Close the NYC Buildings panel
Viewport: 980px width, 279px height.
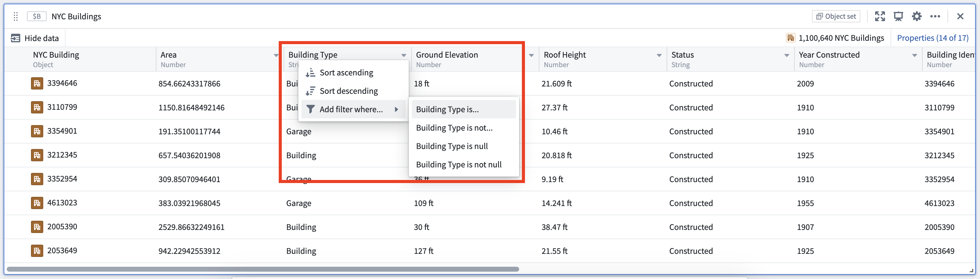click(x=960, y=16)
